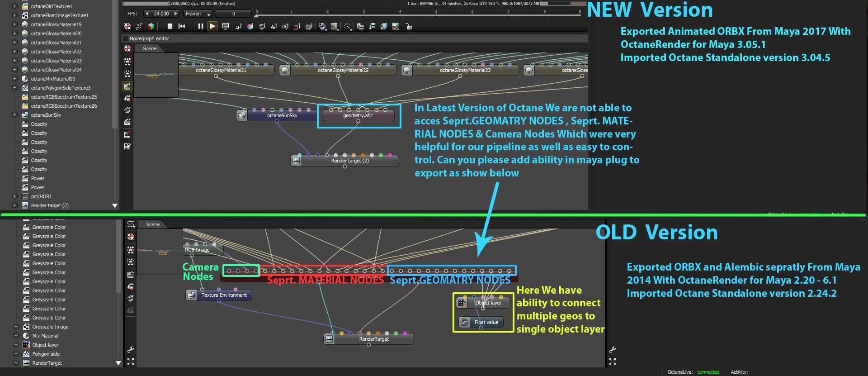This screenshot has width=868, height=376.
Task: Click the frame number input field
Action: (234, 14)
